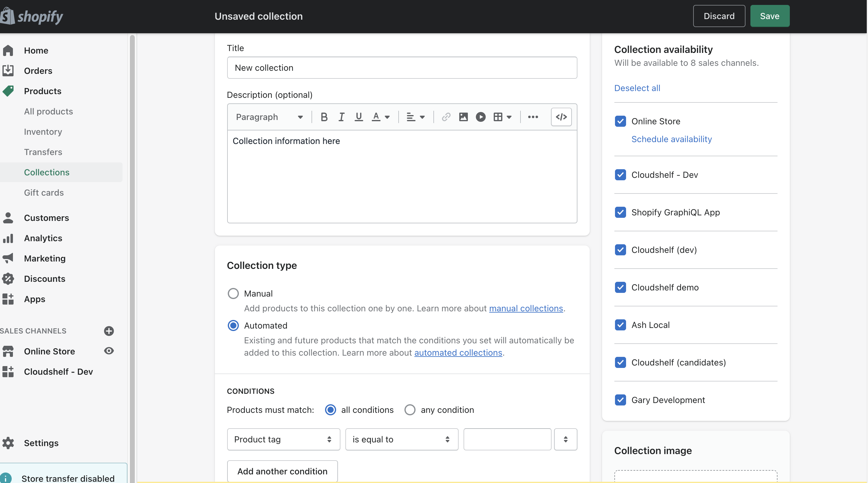Click Deselect all sales channels

pyautogui.click(x=637, y=88)
